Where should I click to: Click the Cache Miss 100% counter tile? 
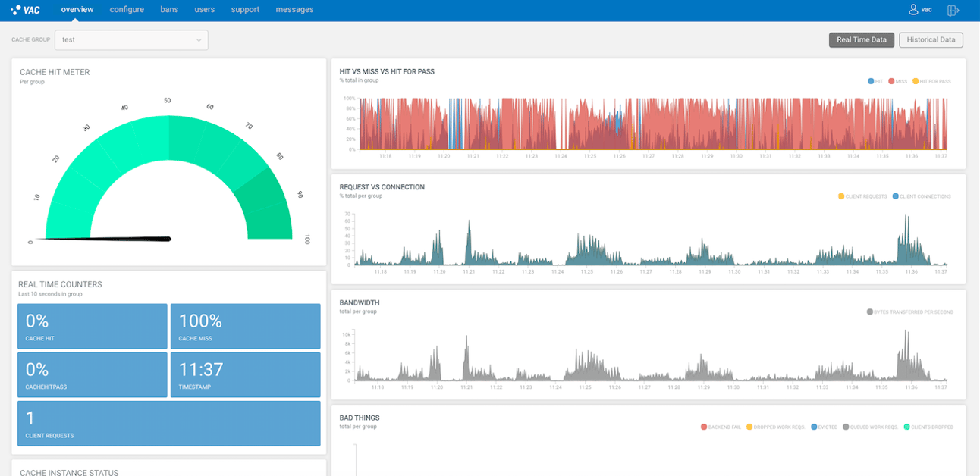click(245, 326)
